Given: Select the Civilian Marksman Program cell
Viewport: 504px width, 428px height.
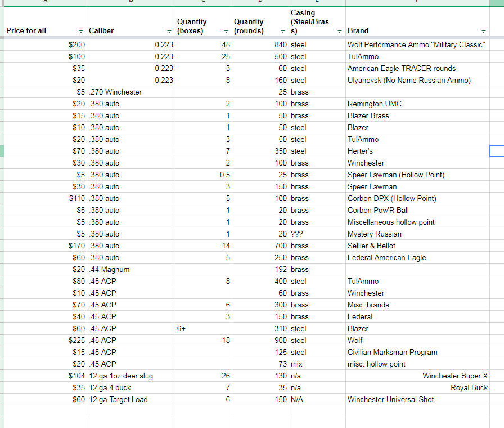Looking at the screenshot, I should [417, 352].
